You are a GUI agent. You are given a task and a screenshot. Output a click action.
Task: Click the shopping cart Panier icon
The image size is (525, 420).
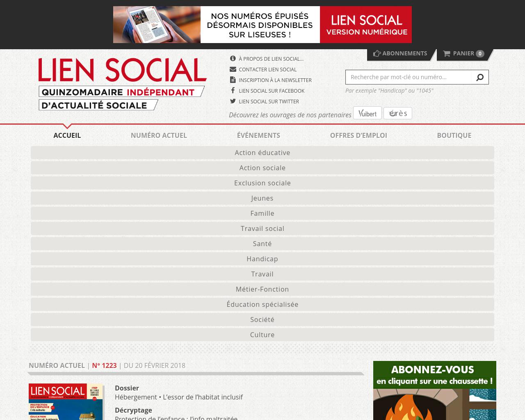[447, 53]
